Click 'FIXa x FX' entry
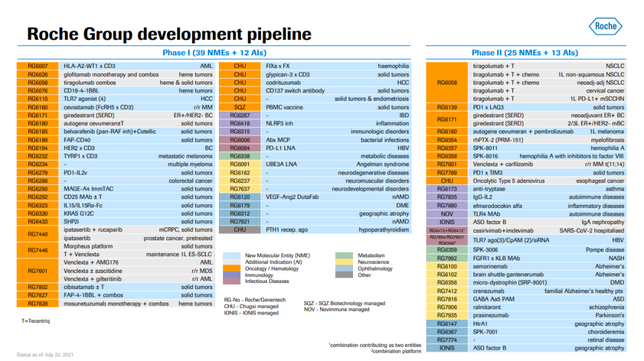Viewport: 644px width, 361px height. click(x=278, y=66)
